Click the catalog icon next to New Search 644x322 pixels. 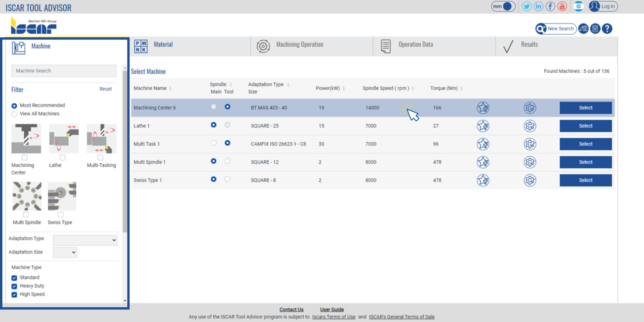(x=583, y=29)
